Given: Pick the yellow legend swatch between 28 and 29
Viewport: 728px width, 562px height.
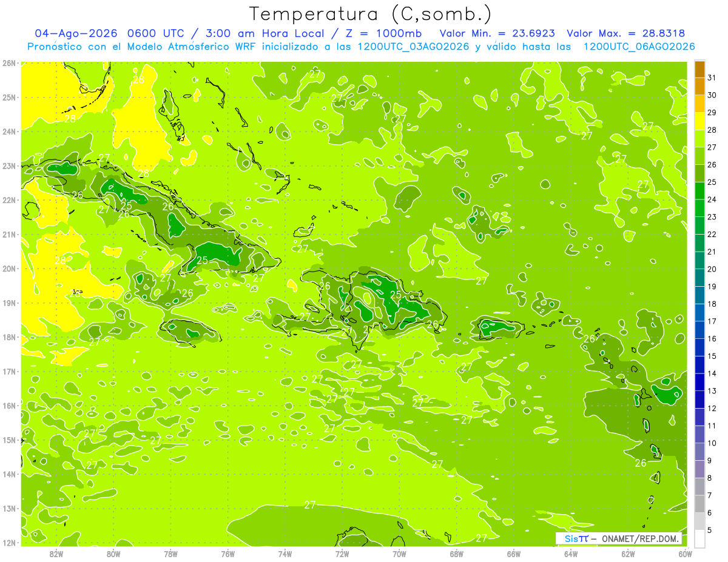Looking at the screenshot, I should tap(699, 121).
